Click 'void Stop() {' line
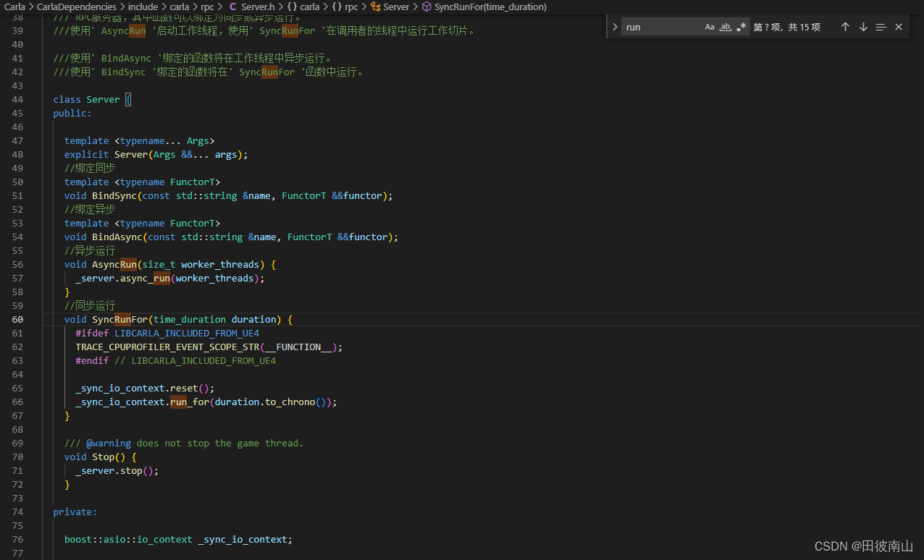 101,457
